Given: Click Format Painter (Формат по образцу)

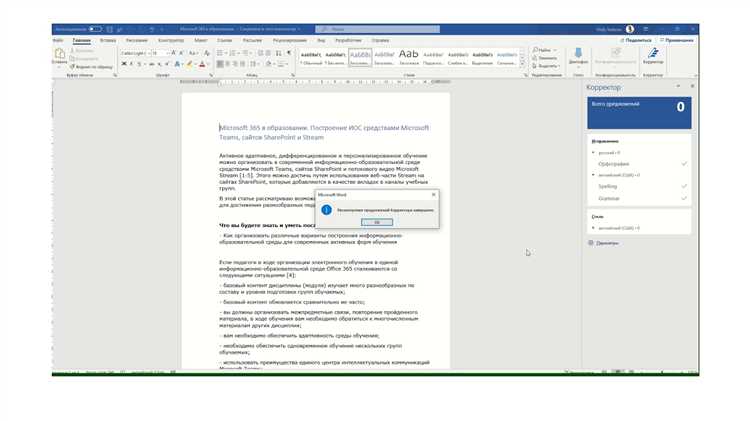Looking at the screenshot, I should coord(91,67).
